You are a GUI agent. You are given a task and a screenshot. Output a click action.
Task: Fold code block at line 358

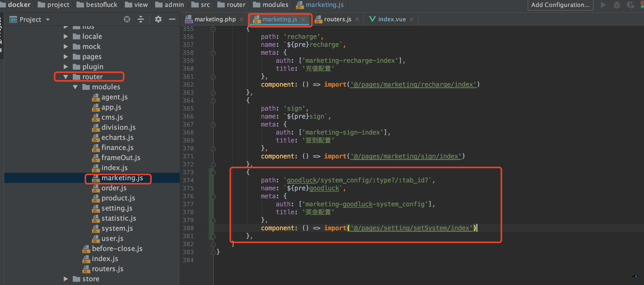[213, 53]
